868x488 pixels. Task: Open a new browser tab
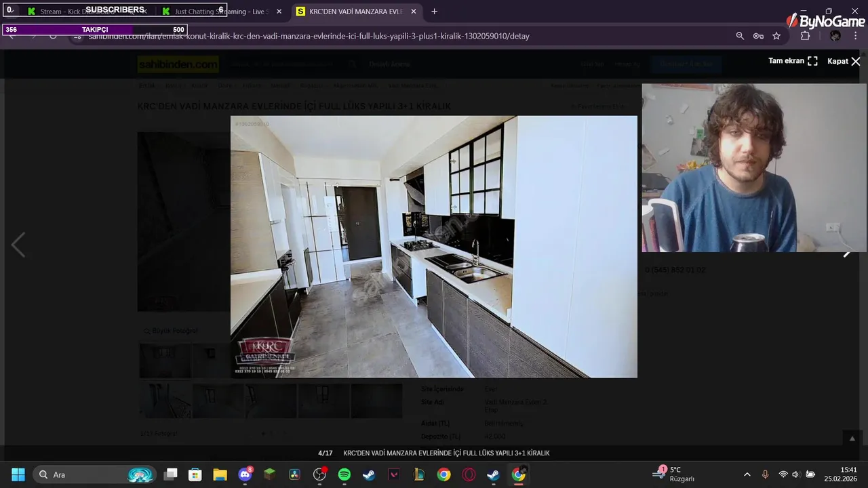pos(434,12)
